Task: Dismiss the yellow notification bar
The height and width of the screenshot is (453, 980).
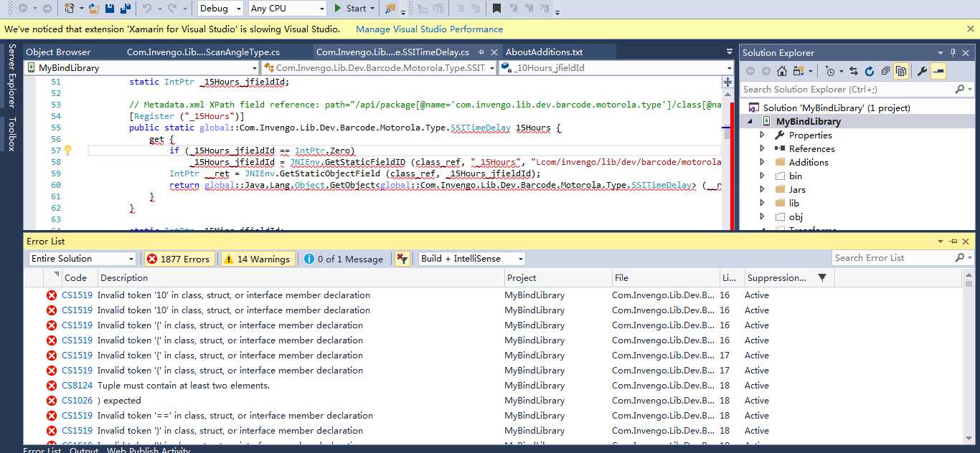Action: (969, 29)
